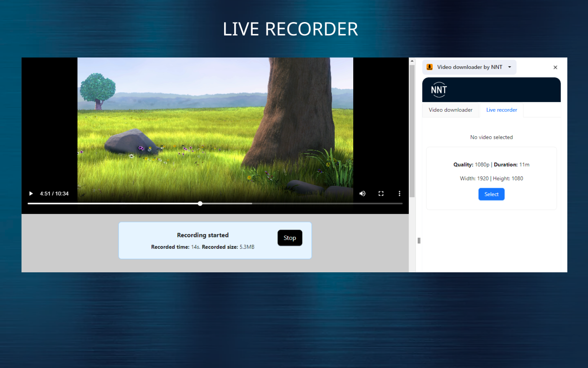Click the 'No video selected' text
This screenshot has height=368, width=588.
[492, 137]
